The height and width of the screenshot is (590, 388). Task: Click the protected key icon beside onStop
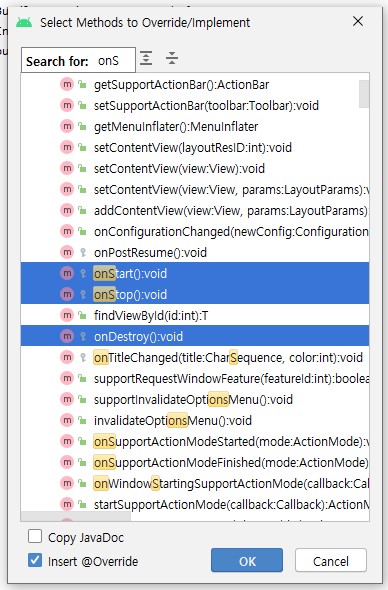coord(83,294)
